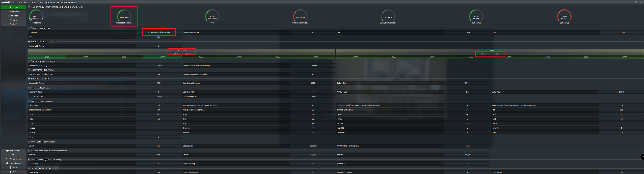Collapse the DRAM-Controllerkonfiguration subsection

pos(29,142)
